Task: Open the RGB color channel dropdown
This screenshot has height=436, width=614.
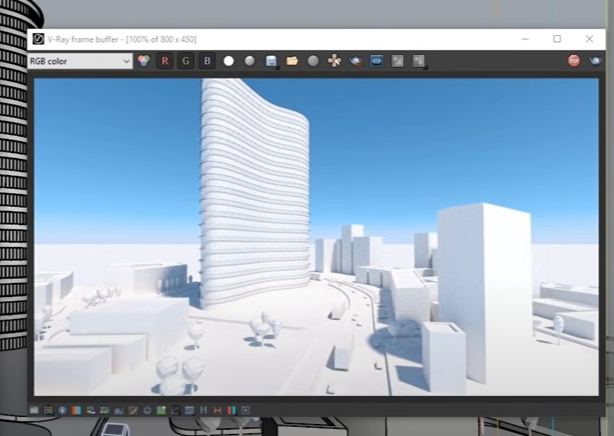Action: click(80, 61)
